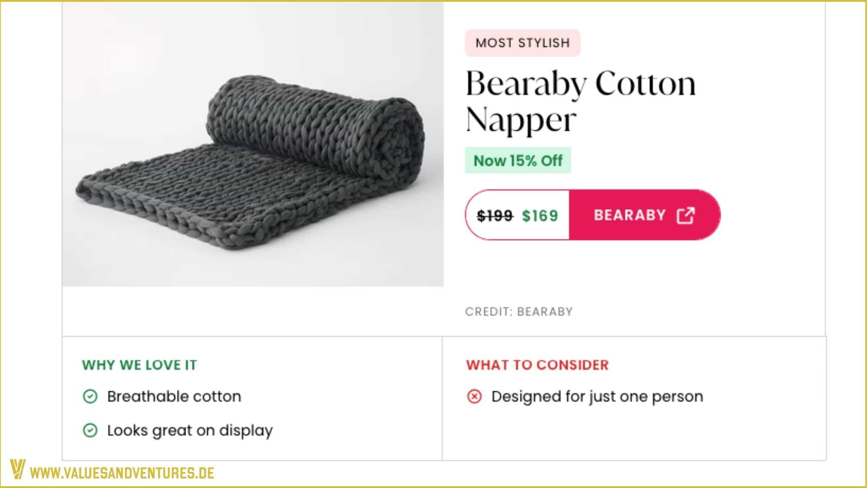Click the green checkmark beside Looks great on display
Image resolution: width=868 pixels, height=488 pixels.
point(90,430)
